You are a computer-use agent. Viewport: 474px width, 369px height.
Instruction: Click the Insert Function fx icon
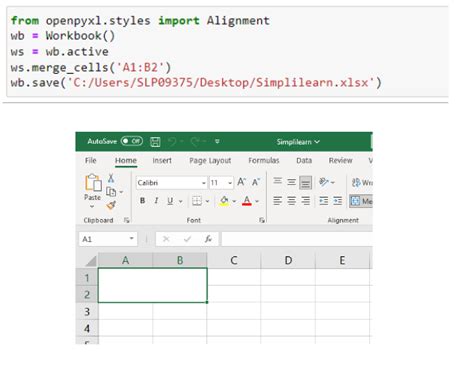click(208, 239)
